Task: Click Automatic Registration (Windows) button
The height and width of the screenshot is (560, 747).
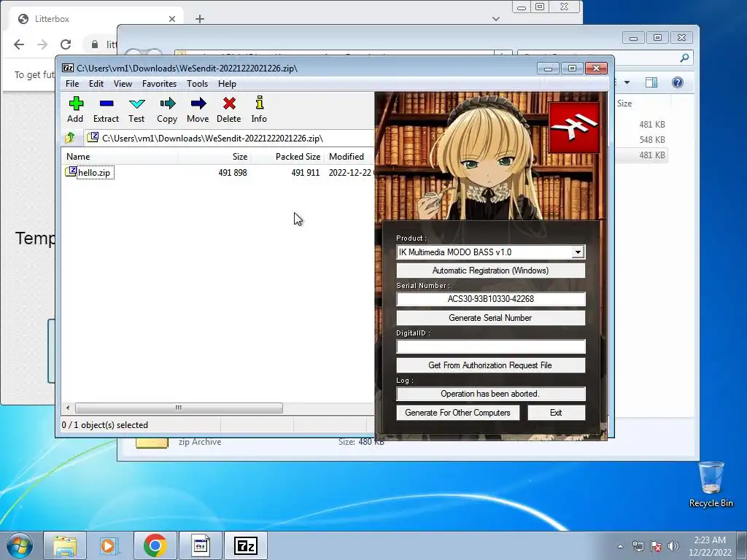Action: click(491, 271)
